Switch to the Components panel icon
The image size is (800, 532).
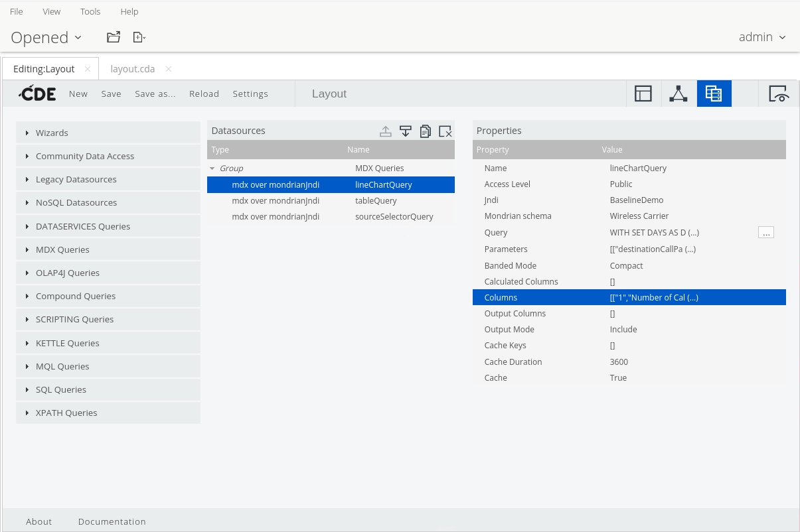678,94
